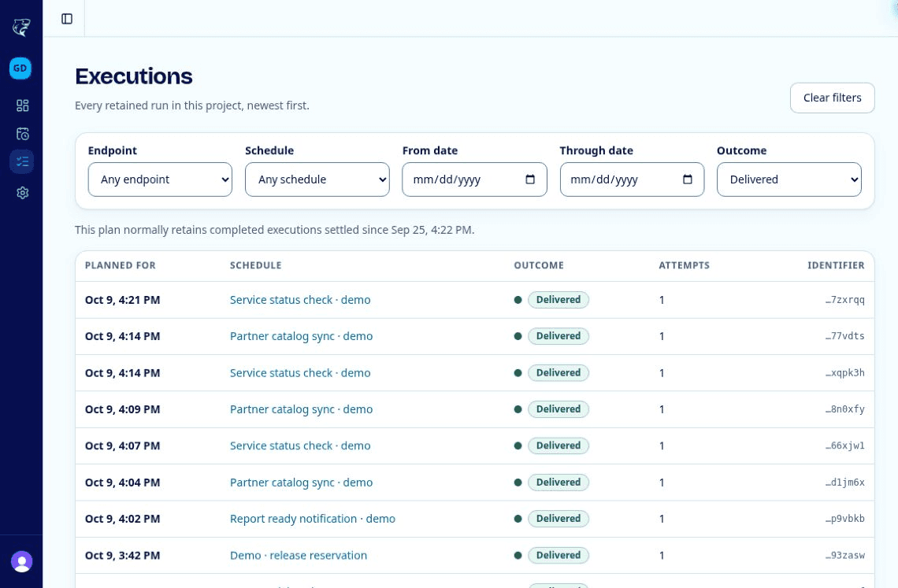Open Partner catalog sync link at 4:14 PM
This screenshot has height=588, width=898.
[x=301, y=336]
